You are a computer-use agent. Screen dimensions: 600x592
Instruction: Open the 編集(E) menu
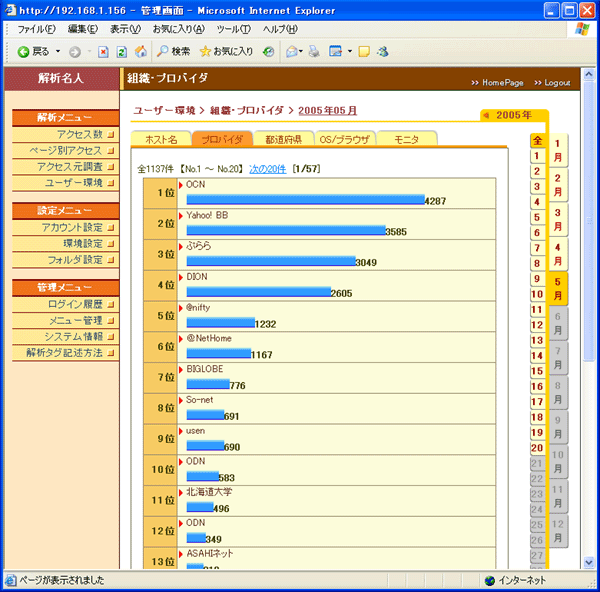(x=83, y=29)
